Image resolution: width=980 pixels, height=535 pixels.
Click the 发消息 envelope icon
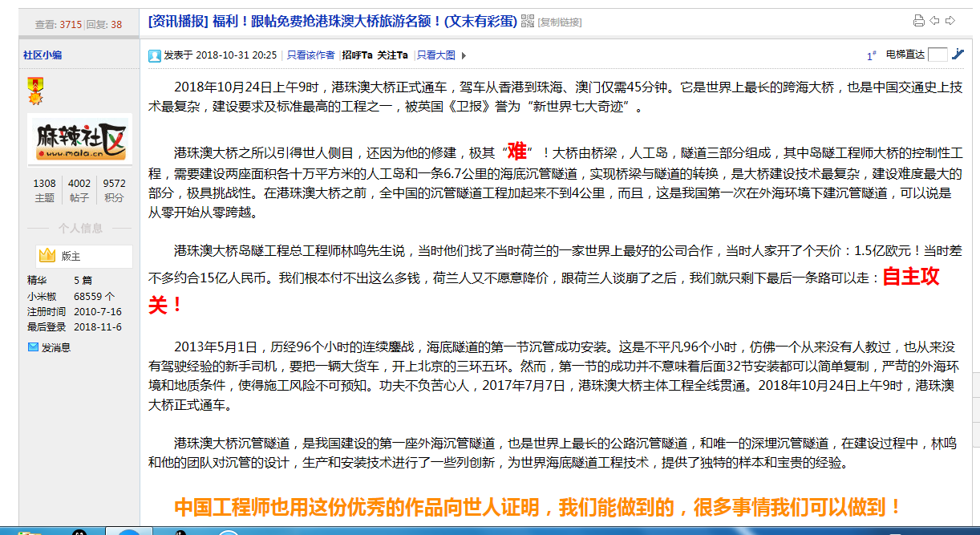[33, 347]
